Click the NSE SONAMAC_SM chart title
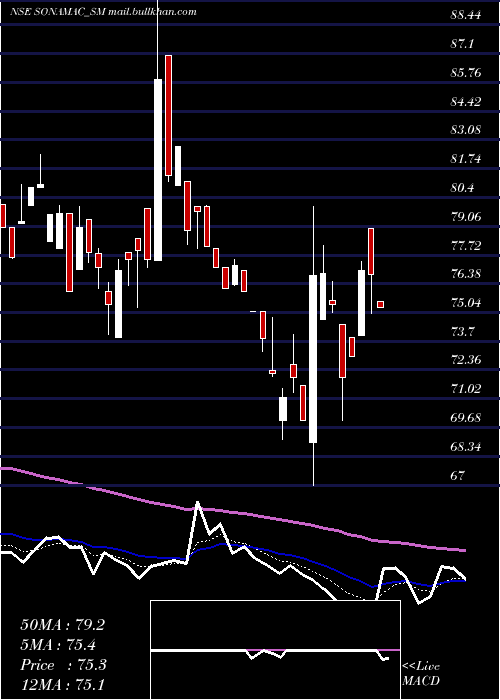This screenshot has height=700, width=500. [x=103, y=12]
